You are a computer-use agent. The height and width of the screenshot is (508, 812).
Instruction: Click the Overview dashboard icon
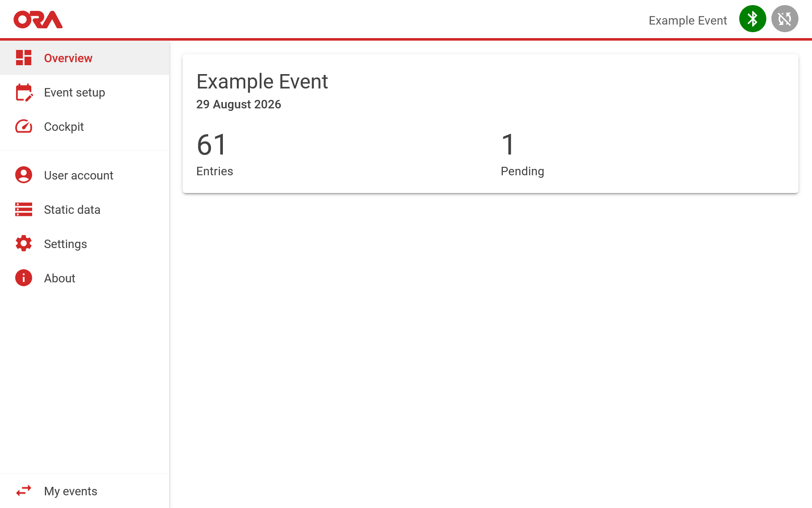pos(24,58)
